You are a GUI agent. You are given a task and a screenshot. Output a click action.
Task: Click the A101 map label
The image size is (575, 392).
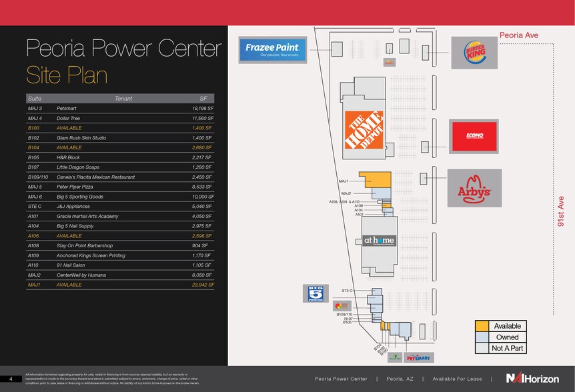click(x=359, y=215)
